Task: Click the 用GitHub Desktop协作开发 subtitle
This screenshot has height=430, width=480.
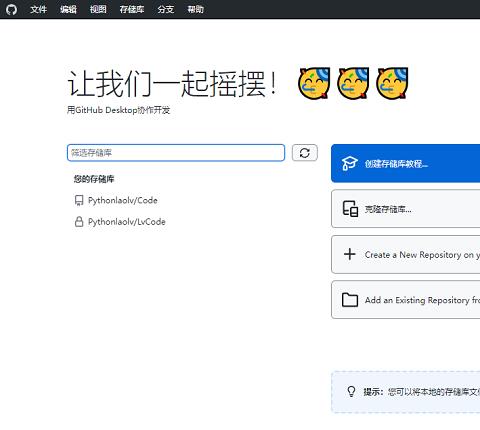Action: pyautogui.click(x=119, y=110)
